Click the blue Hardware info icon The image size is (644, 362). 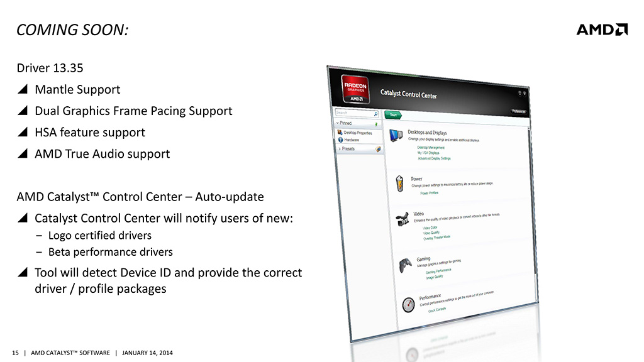(340, 140)
